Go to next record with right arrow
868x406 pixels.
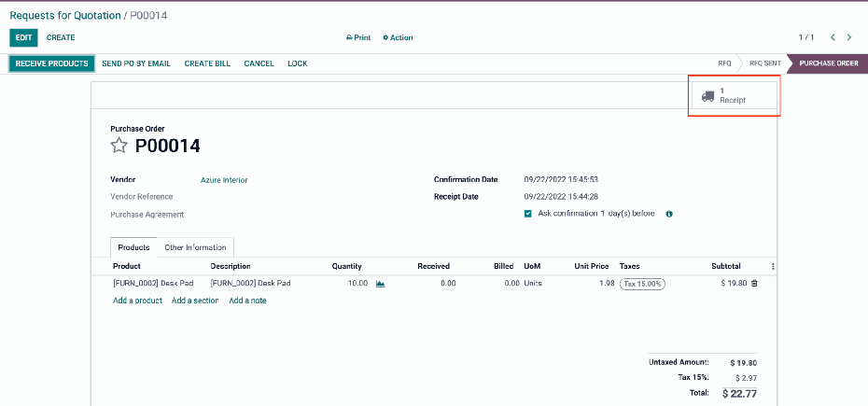(849, 37)
